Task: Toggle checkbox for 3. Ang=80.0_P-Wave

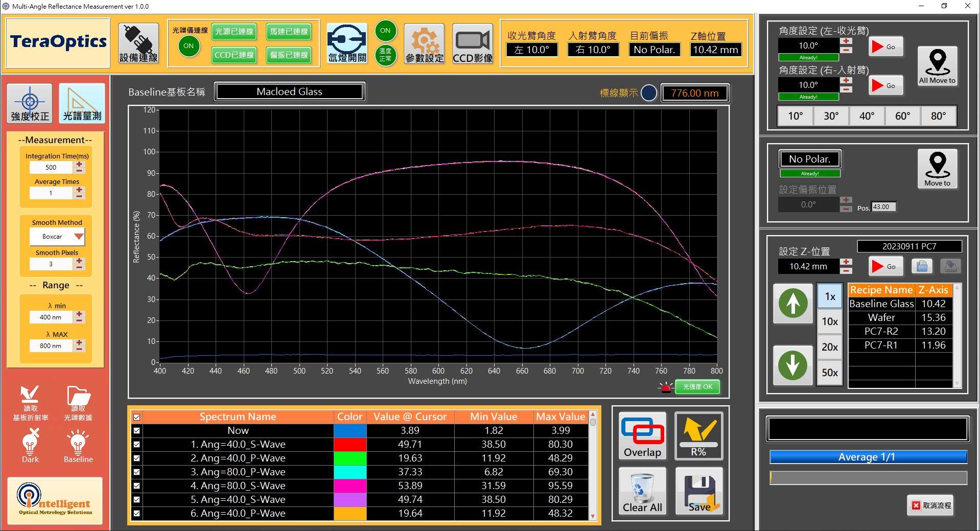Action: (x=136, y=472)
